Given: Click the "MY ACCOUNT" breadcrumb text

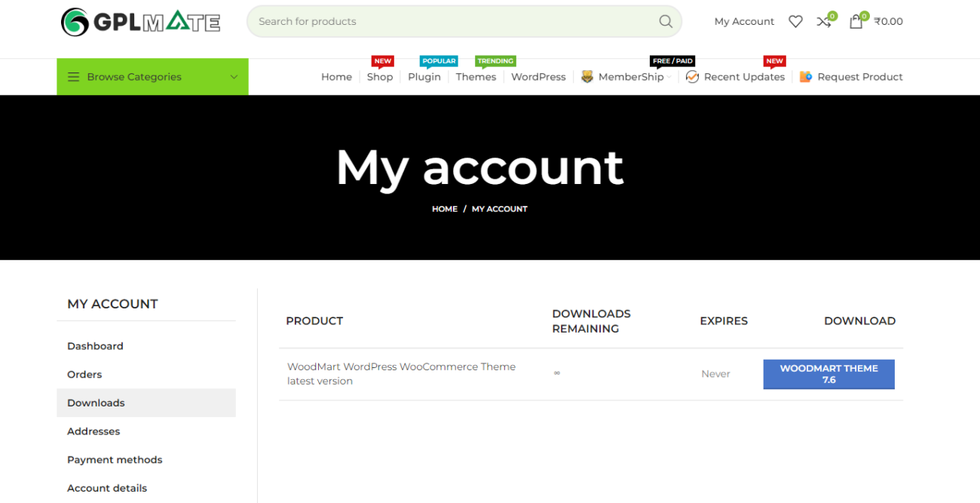Looking at the screenshot, I should pyautogui.click(x=500, y=209).
